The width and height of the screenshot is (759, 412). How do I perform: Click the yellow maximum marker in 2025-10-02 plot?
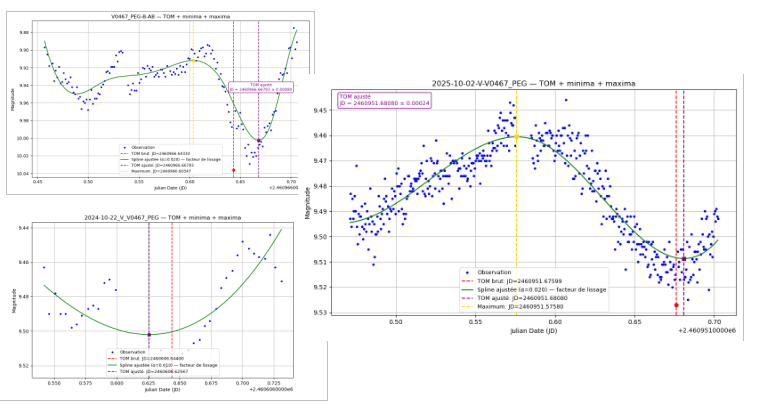click(516, 137)
